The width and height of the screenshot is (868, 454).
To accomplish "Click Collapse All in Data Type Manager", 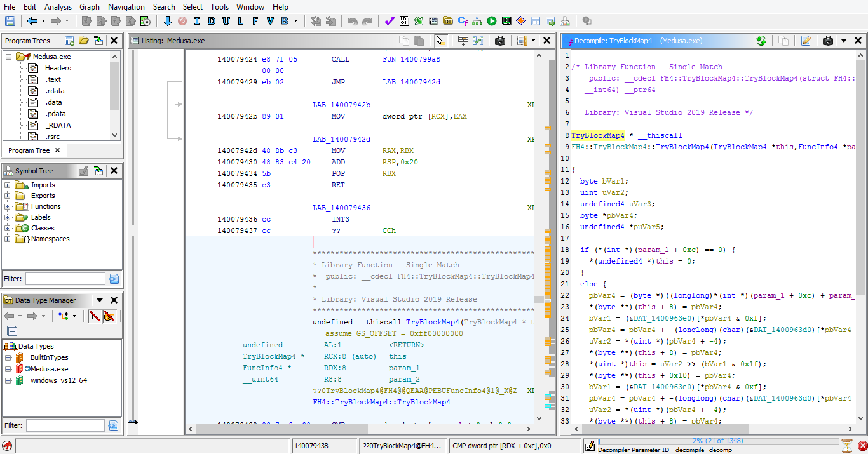I will click(x=12, y=331).
